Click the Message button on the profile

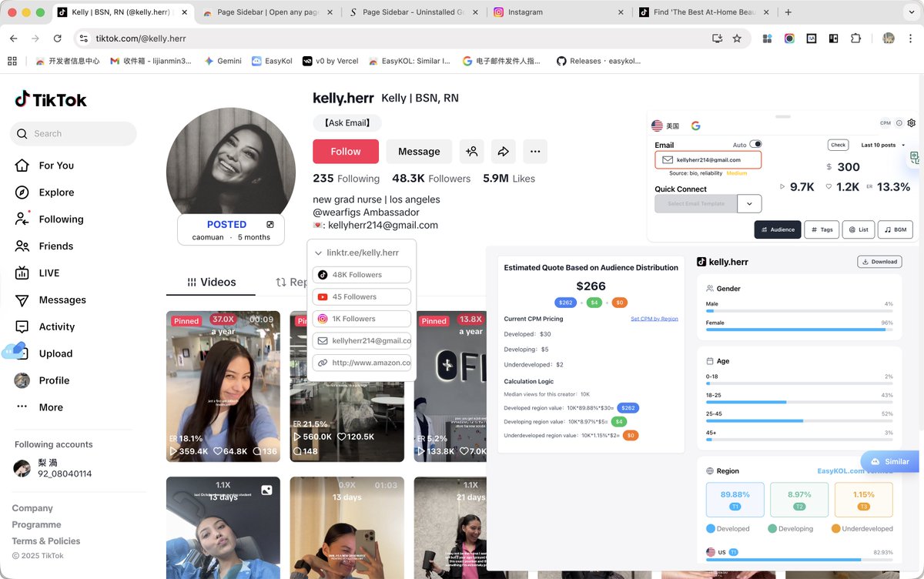(419, 152)
